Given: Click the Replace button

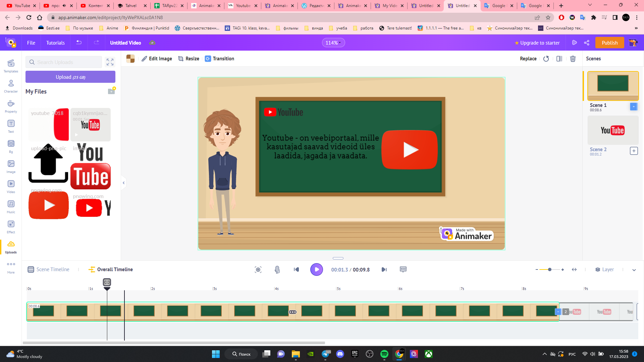Looking at the screenshot, I should tap(528, 59).
